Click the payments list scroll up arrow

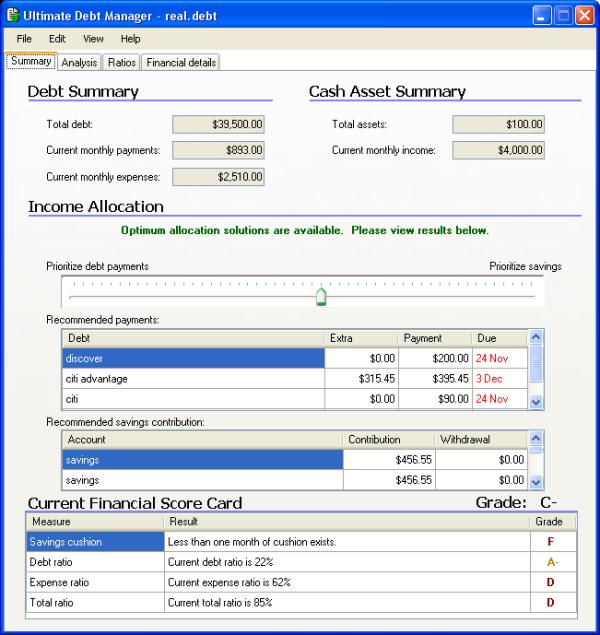[x=536, y=337]
